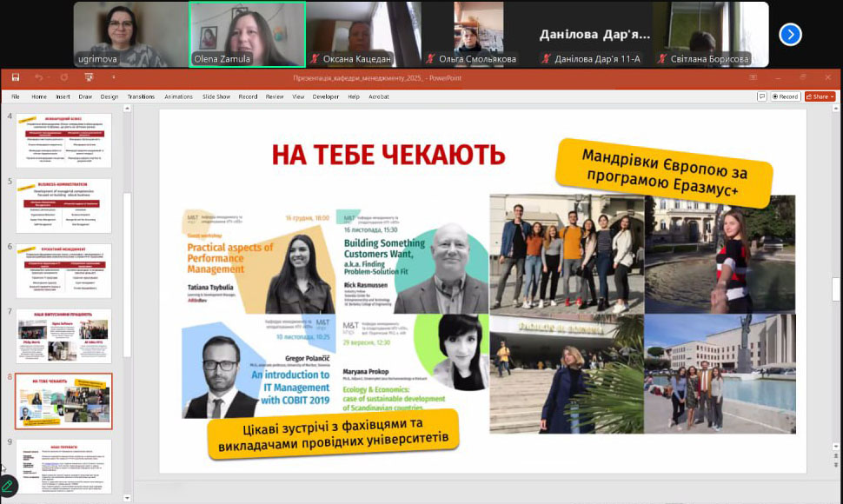The height and width of the screenshot is (504, 843).
Task: Select slide 5 Business Administration thumbnail
Action: [63, 206]
